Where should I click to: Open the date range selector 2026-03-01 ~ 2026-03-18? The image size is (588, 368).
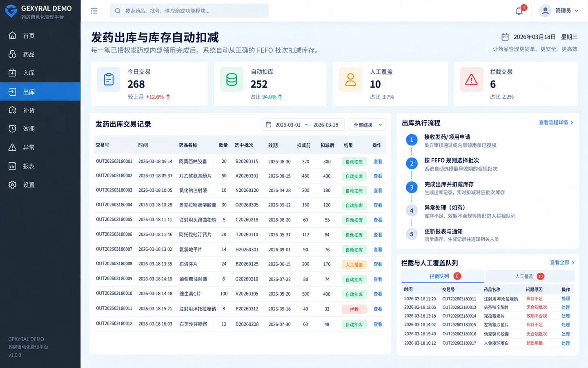303,125
